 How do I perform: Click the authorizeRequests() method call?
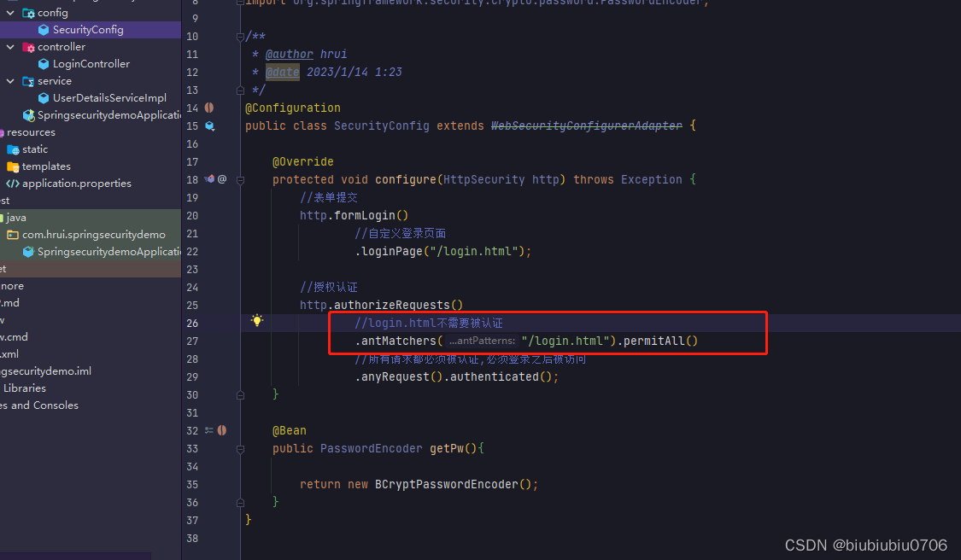click(398, 305)
